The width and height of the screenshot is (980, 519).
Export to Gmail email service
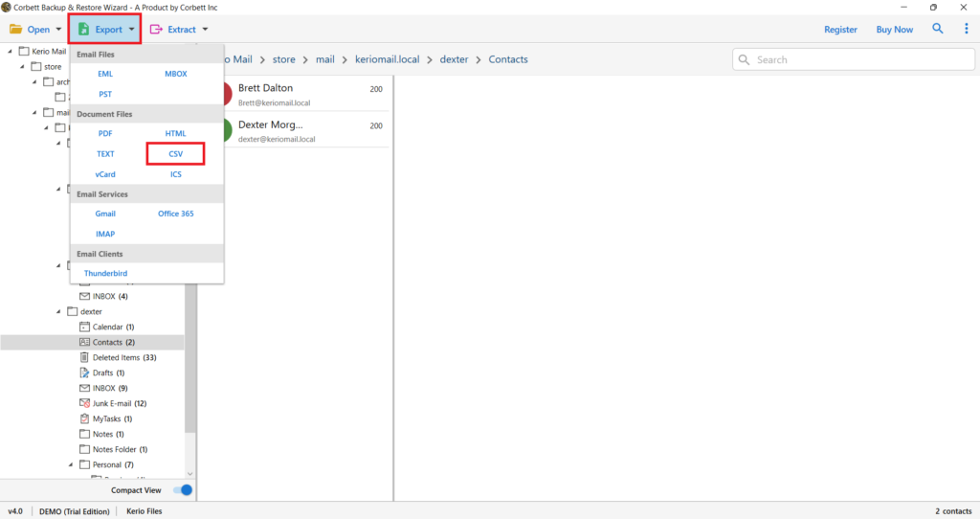pyautogui.click(x=105, y=214)
